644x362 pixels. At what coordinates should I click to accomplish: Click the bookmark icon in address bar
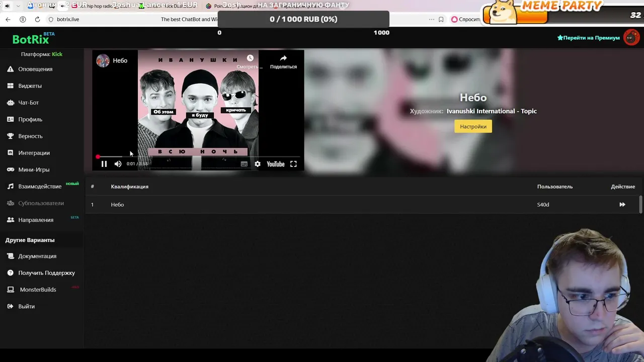[441, 19]
